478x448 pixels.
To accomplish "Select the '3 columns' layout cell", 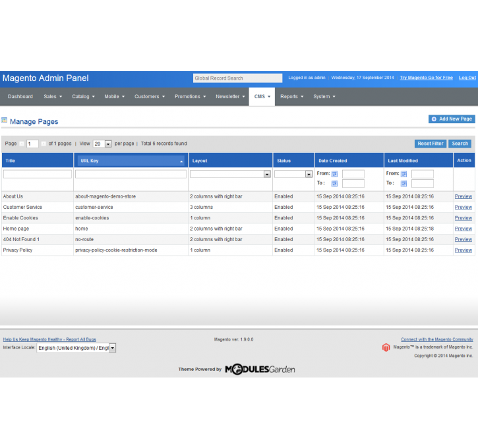I will tap(201, 208).
